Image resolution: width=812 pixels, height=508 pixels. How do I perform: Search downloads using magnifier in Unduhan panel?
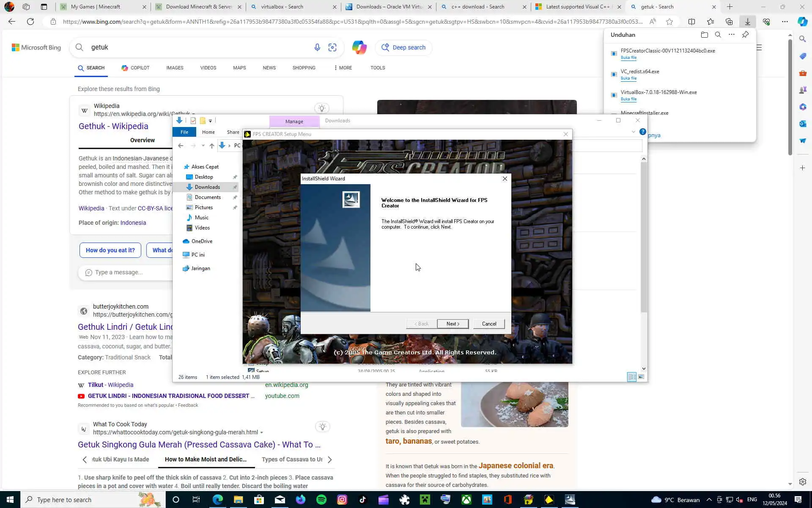pos(718,35)
